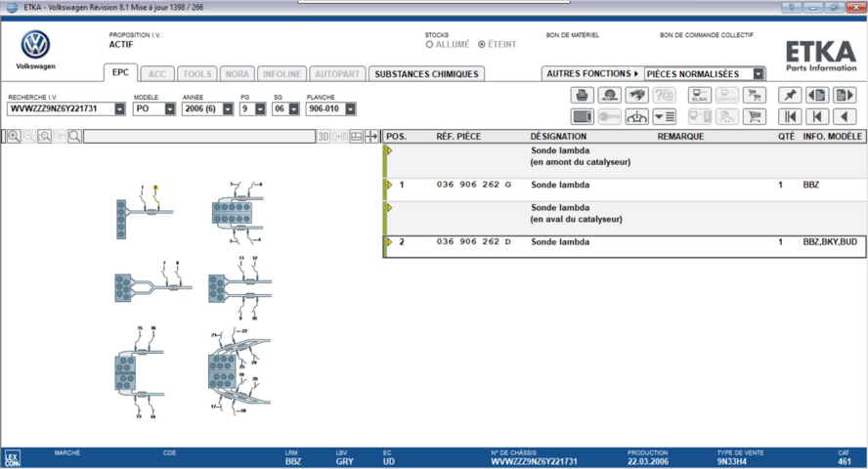Open the single shopping cart icon
868x469 pixels.
tap(755, 116)
